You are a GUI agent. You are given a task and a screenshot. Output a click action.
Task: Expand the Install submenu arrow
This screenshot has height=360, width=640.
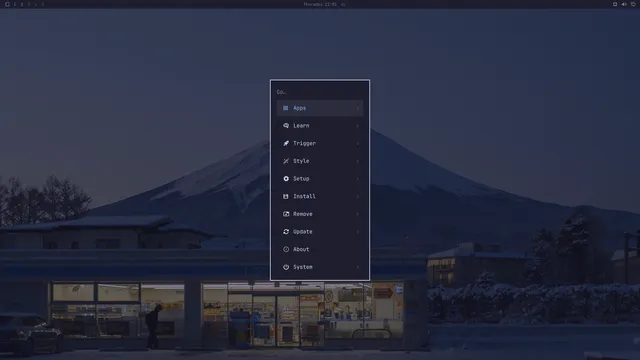(x=358, y=196)
